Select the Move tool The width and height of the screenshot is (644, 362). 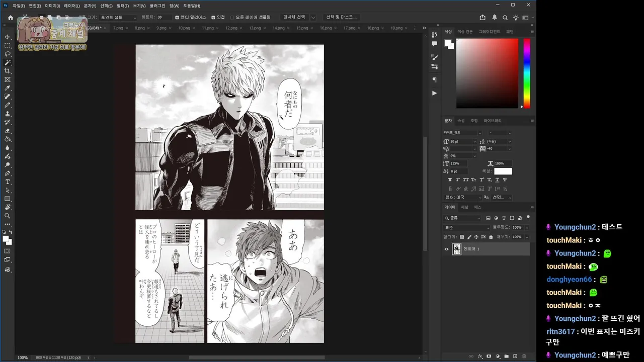pos(8,37)
